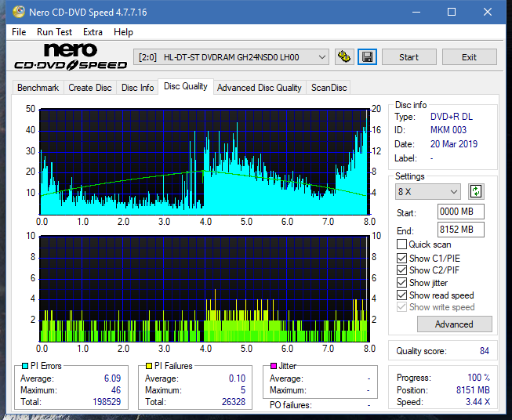Enable the Quick scan checkbox
This screenshot has width=512, height=420.
point(401,244)
